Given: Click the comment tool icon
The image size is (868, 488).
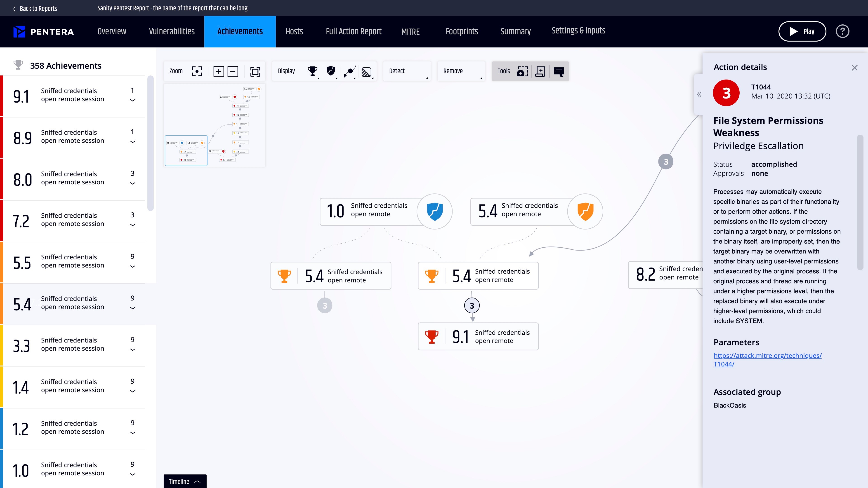Looking at the screenshot, I should (x=559, y=71).
